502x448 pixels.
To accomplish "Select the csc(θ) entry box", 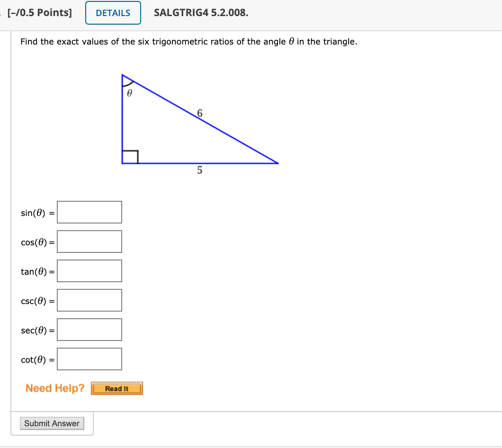I will [89, 300].
